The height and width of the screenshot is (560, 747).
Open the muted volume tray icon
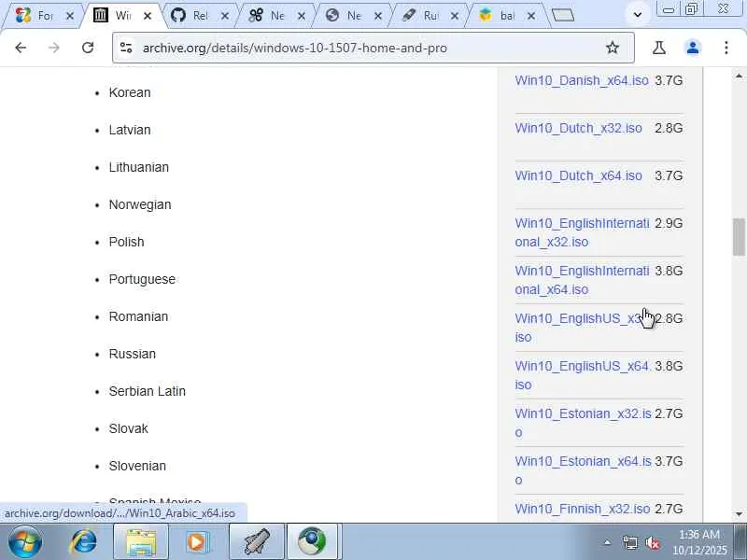(x=653, y=542)
